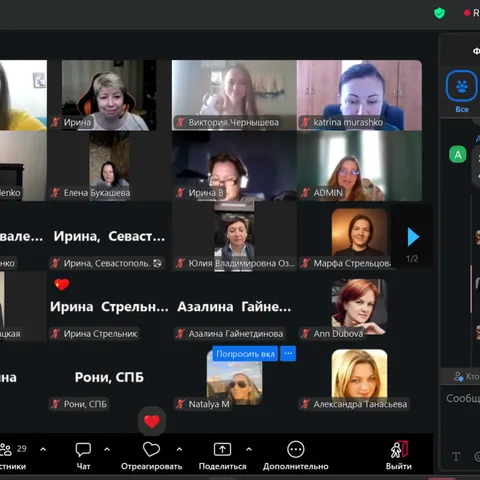Open 'Дополнительно' more options menu
Image resolution: width=480 pixels, height=480 pixels.
tap(296, 456)
